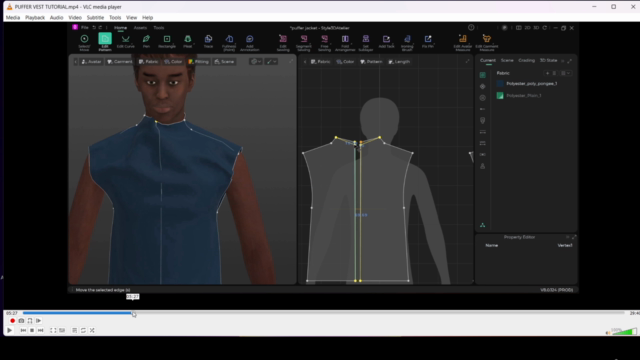Viewport: 640px width, 360px height.
Task: Toggle VLC fullscreen mode
Action: coord(53,330)
